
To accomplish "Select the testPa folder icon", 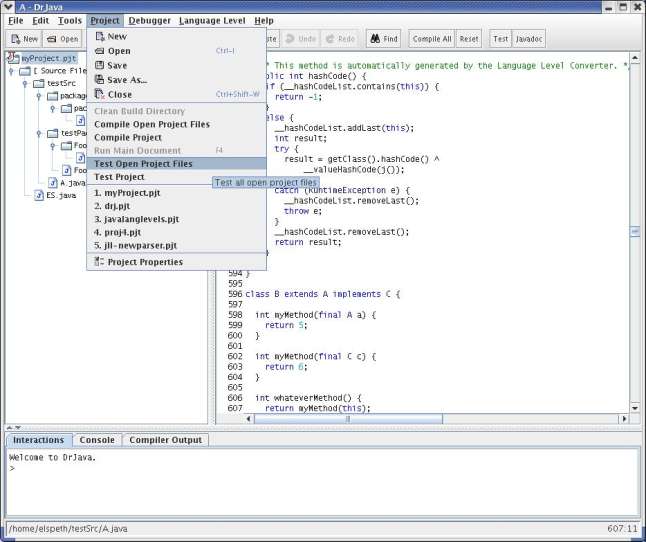I will pos(52,133).
